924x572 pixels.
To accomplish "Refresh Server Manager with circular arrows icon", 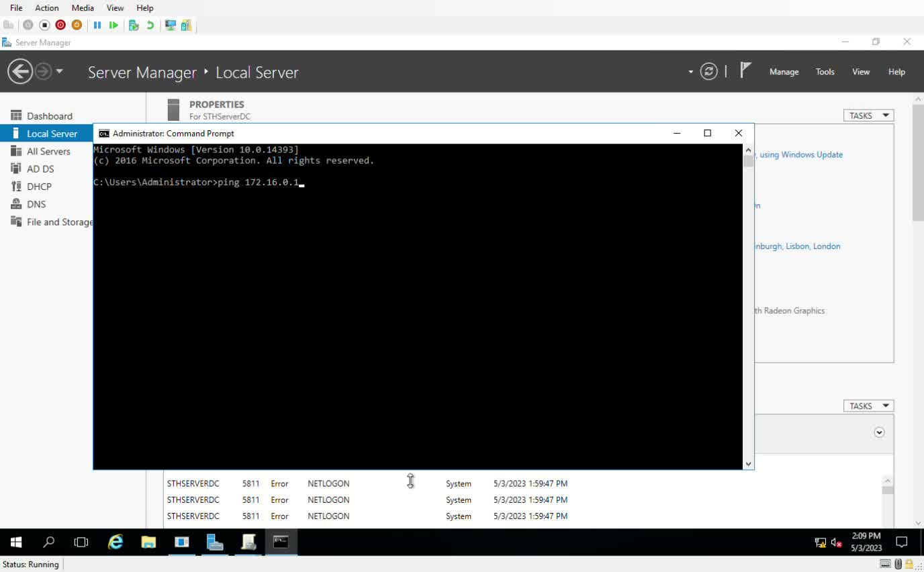I will click(x=708, y=71).
